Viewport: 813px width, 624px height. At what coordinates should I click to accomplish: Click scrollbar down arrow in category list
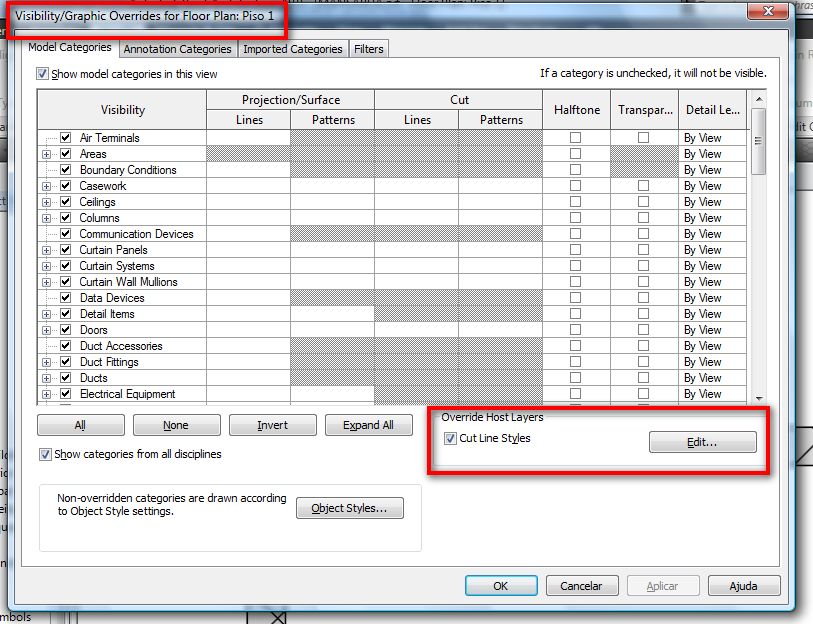tap(759, 398)
